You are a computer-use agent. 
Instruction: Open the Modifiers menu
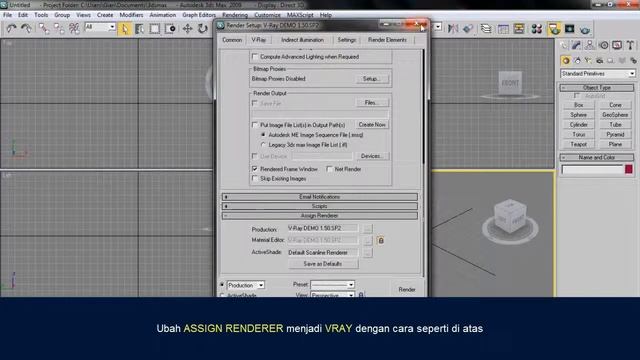click(x=131, y=15)
